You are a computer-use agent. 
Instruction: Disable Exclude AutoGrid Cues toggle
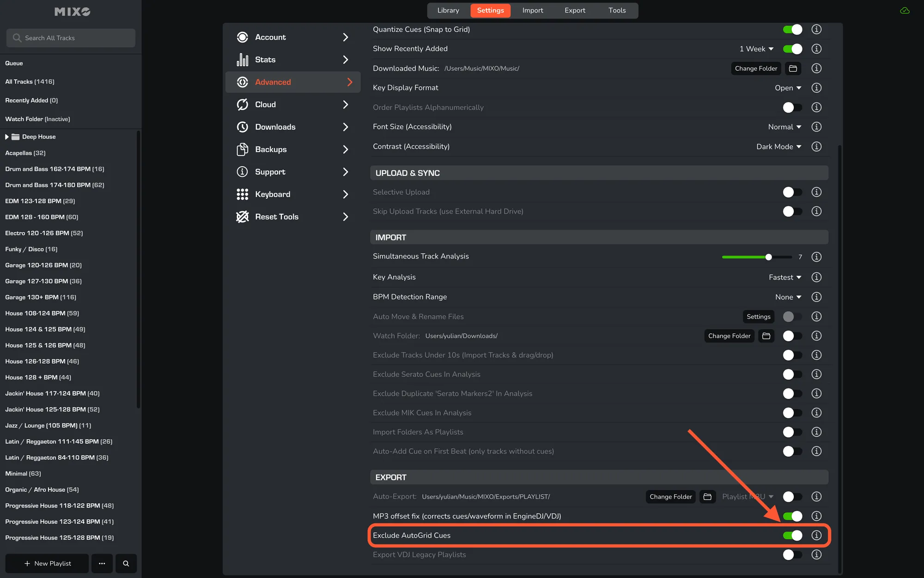pyautogui.click(x=792, y=536)
